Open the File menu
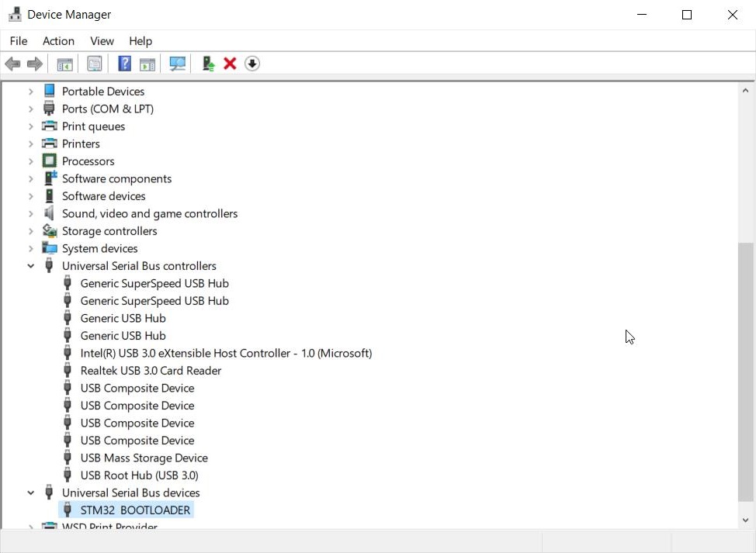The height and width of the screenshot is (553, 756). 18,41
